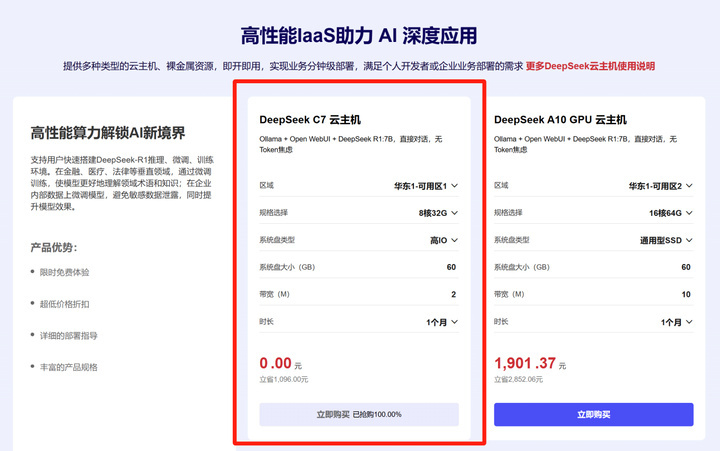Open the 时长 dropdown on the A10 GPU card
This screenshot has height=451, width=720.
[676, 322]
